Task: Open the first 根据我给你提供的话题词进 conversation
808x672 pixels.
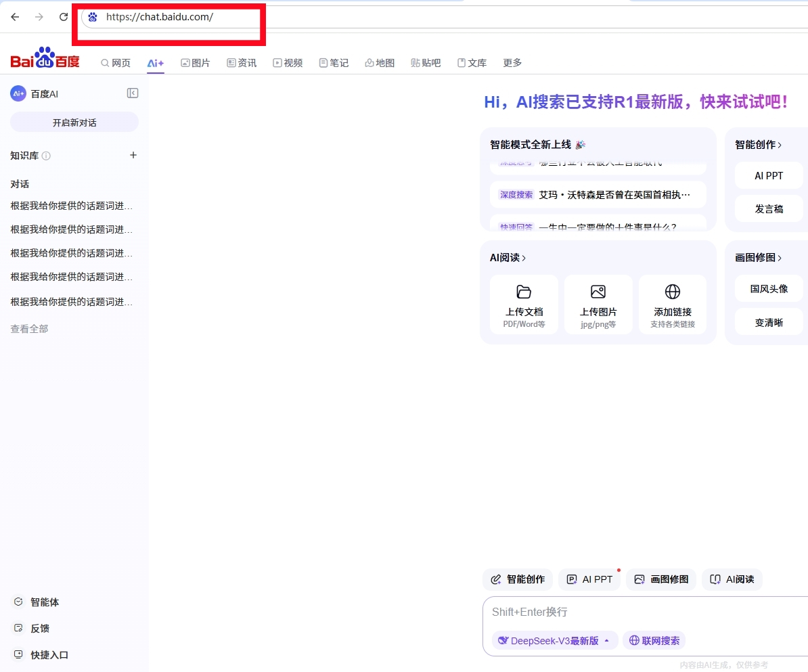Action: pos(72,206)
